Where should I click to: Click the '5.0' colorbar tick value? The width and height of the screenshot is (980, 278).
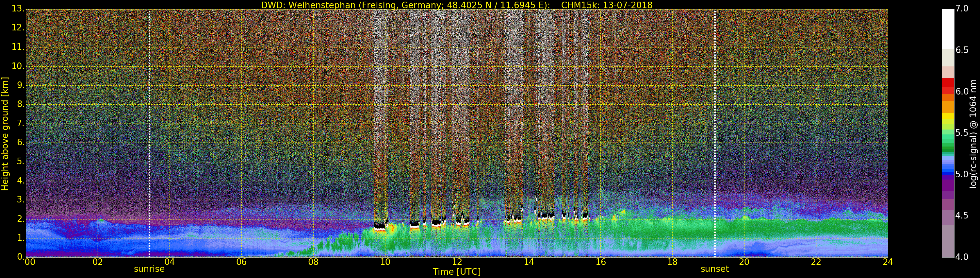962,174
